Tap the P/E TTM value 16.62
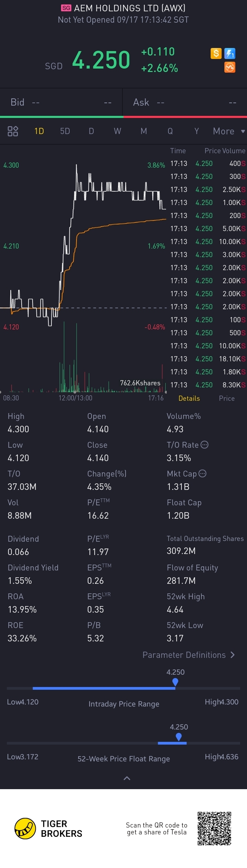247x868 pixels. coord(98,516)
